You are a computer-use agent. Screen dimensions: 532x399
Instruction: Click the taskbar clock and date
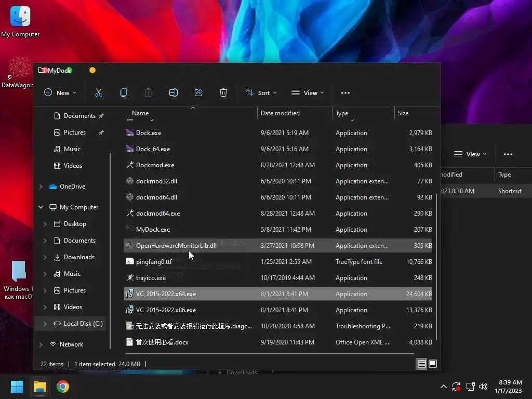coord(508,387)
